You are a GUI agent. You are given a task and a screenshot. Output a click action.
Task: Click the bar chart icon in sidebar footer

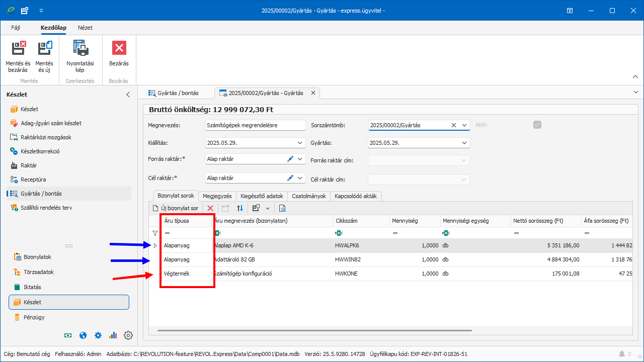pyautogui.click(x=113, y=335)
